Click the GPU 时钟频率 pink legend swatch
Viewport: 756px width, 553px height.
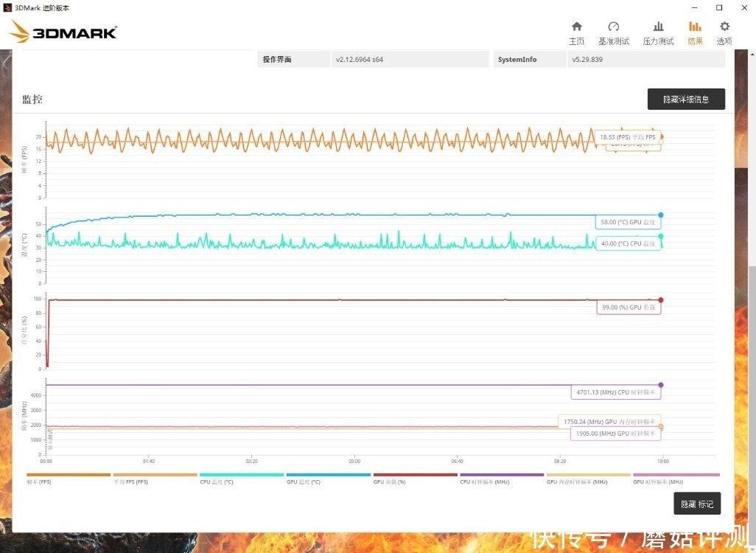(x=676, y=476)
